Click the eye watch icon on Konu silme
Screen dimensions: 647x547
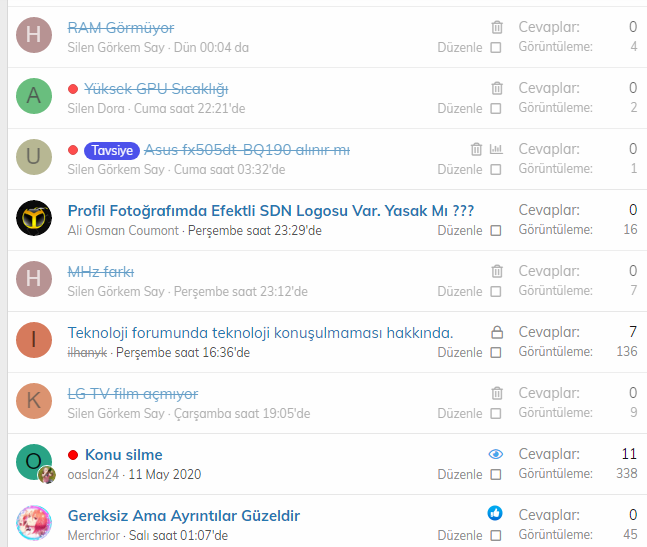pyautogui.click(x=496, y=454)
